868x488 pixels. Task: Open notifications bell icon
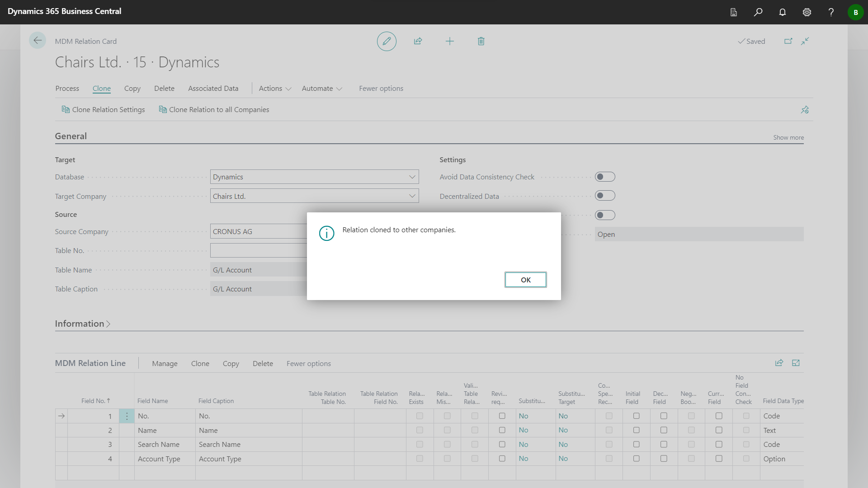tap(783, 12)
